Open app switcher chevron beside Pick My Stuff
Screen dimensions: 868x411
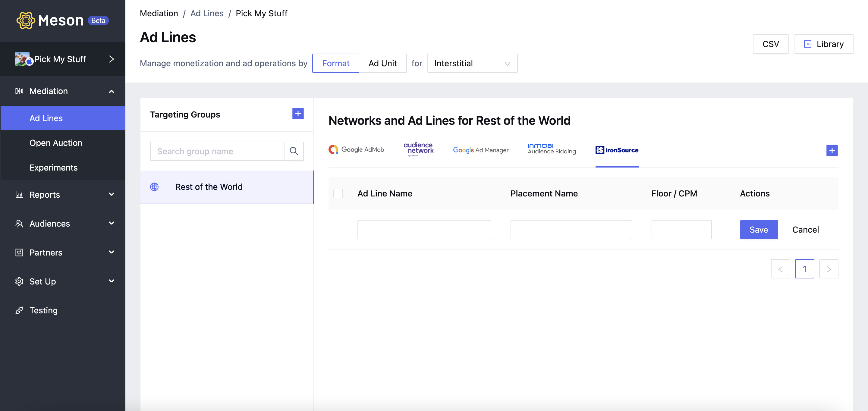point(112,59)
